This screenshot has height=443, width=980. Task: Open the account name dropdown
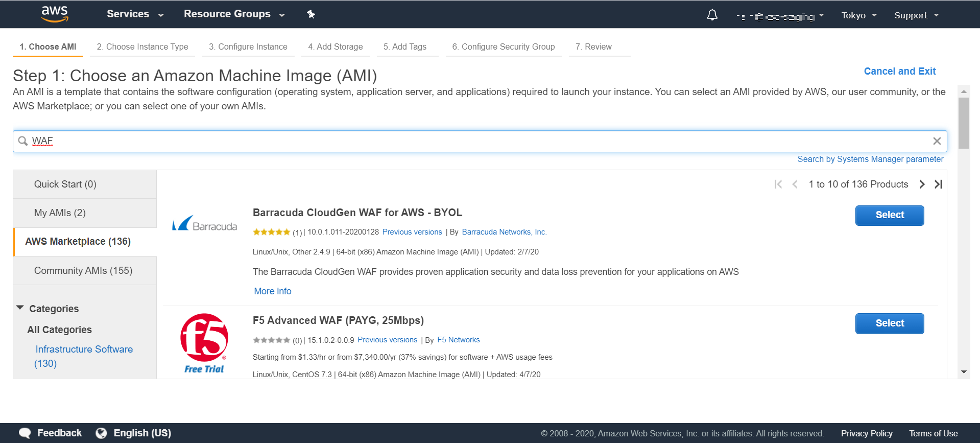pos(780,16)
